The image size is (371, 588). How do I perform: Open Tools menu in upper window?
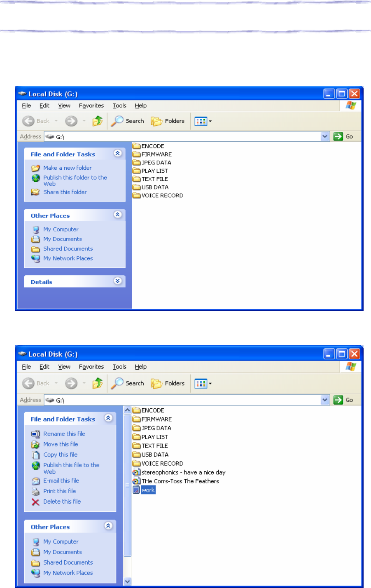119,105
